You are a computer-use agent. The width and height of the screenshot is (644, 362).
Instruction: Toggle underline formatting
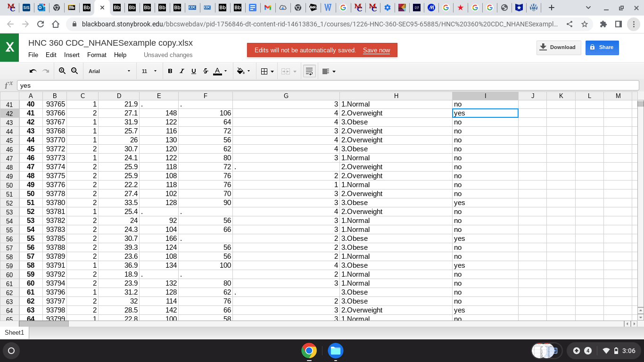(194, 71)
